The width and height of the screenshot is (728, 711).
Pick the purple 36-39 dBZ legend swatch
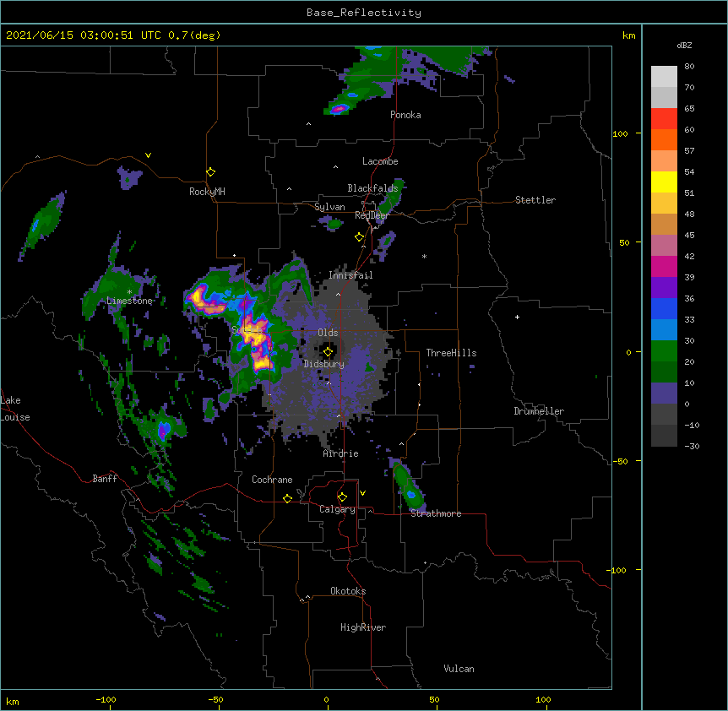point(664,288)
